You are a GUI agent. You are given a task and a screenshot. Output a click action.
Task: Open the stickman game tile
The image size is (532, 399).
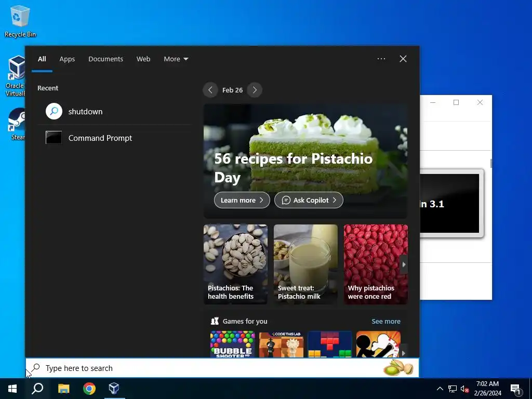click(x=378, y=344)
